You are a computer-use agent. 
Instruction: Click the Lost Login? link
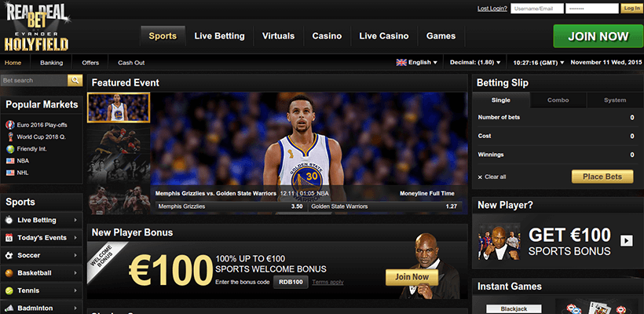click(x=492, y=8)
